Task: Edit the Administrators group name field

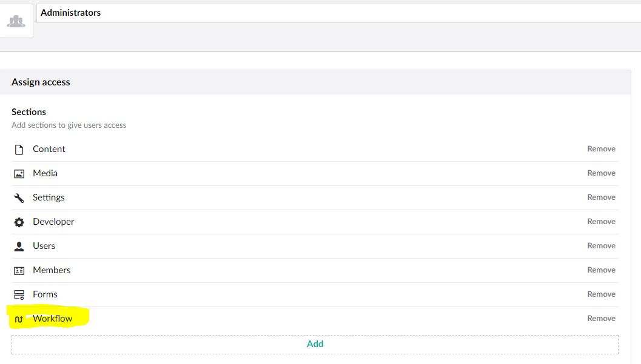Action: [338, 13]
